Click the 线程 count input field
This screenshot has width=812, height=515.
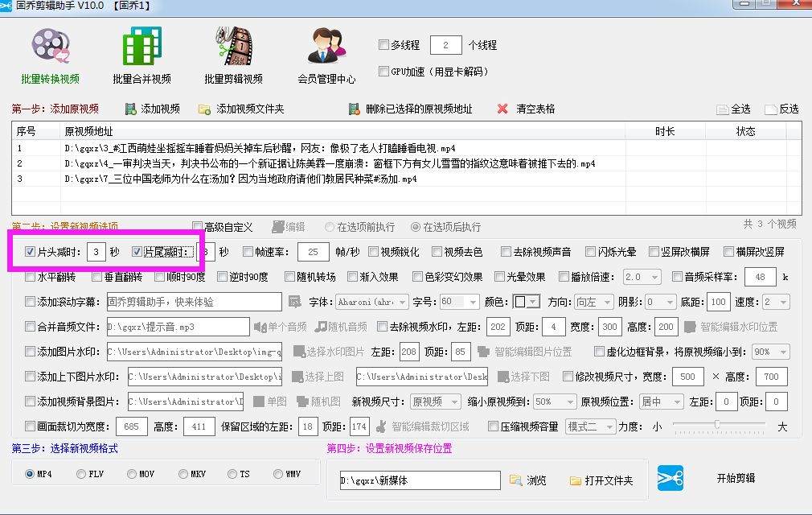tap(445, 45)
